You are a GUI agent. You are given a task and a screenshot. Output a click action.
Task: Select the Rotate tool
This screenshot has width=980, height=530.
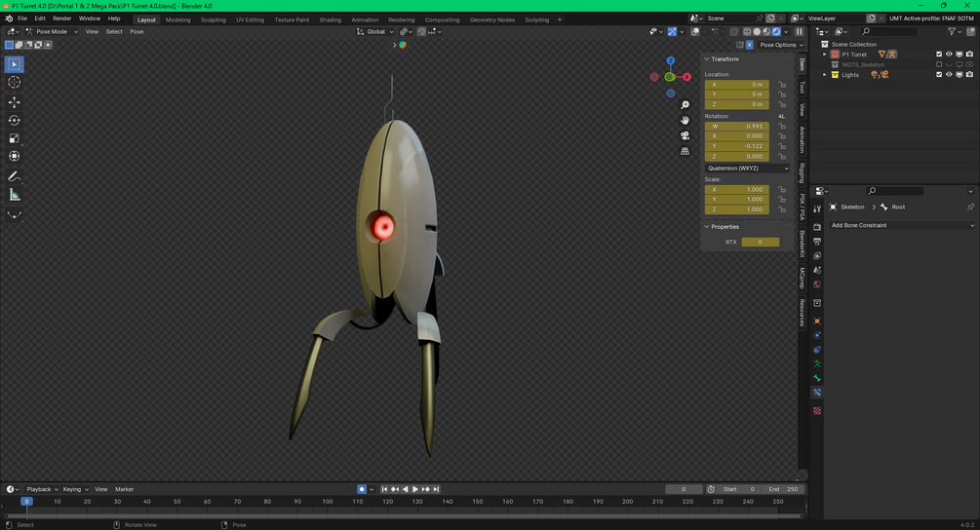(15, 121)
